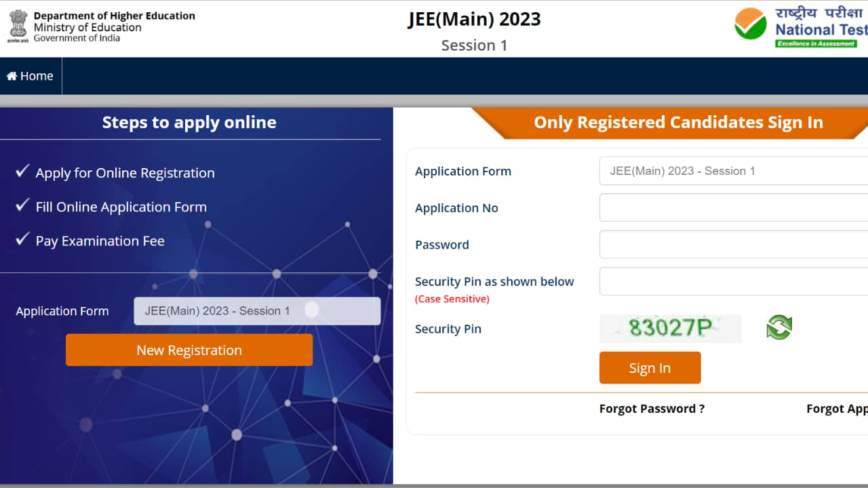This screenshot has width=868, height=488.
Task: Click the 83027P captcha image
Action: click(x=670, y=328)
